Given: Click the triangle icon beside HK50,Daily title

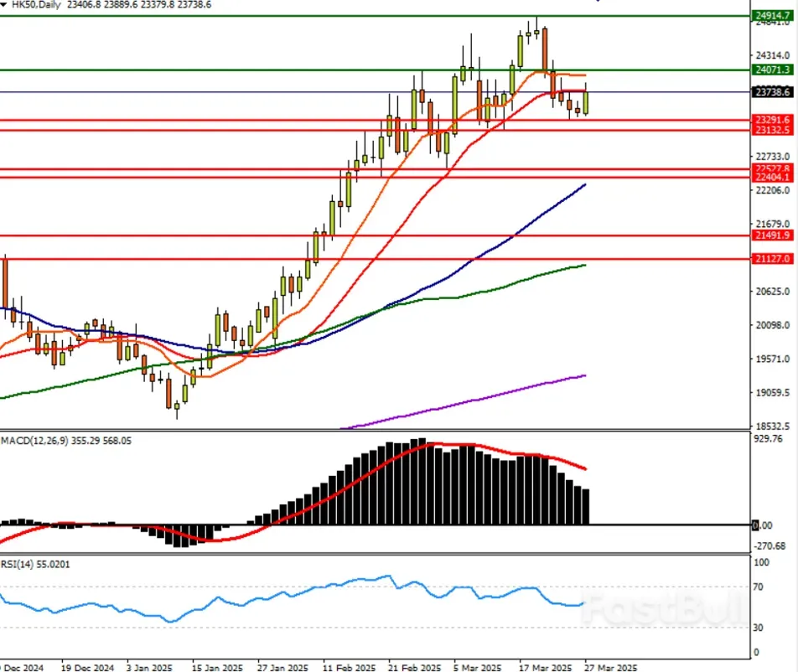Looking at the screenshot, I should click(5, 4).
